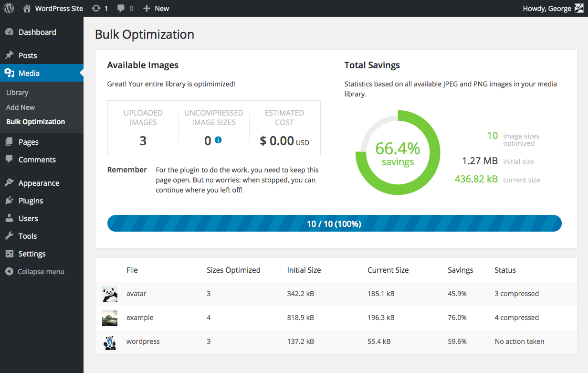The image size is (588, 373).
Task: Click the Plugins plug icon in sidebar
Action: pyautogui.click(x=9, y=201)
